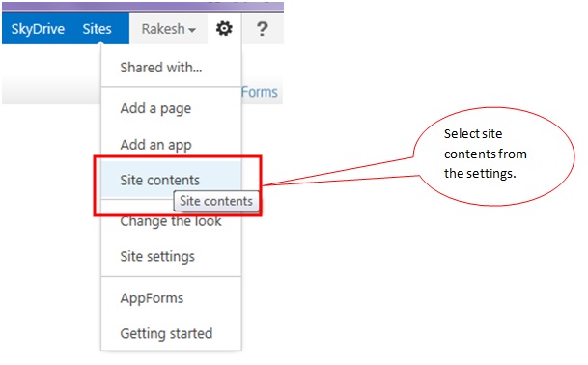
Task: Click the Site contents tooltip box
Action: 216,201
